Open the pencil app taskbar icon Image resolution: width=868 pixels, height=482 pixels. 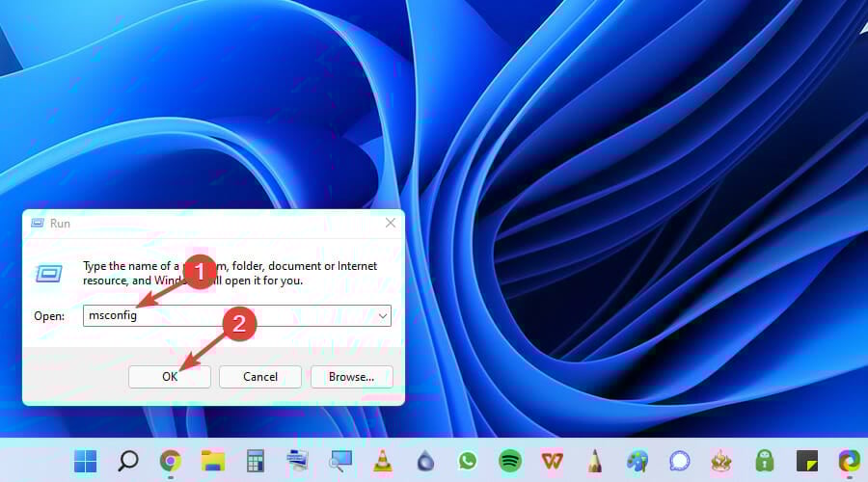click(595, 461)
